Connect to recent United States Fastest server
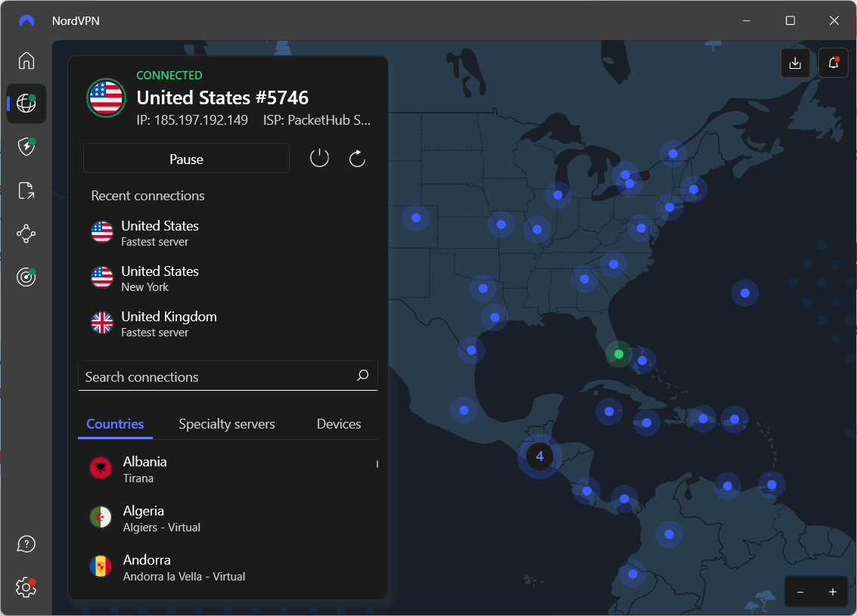Screen dimensions: 857x616 click(x=228, y=234)
